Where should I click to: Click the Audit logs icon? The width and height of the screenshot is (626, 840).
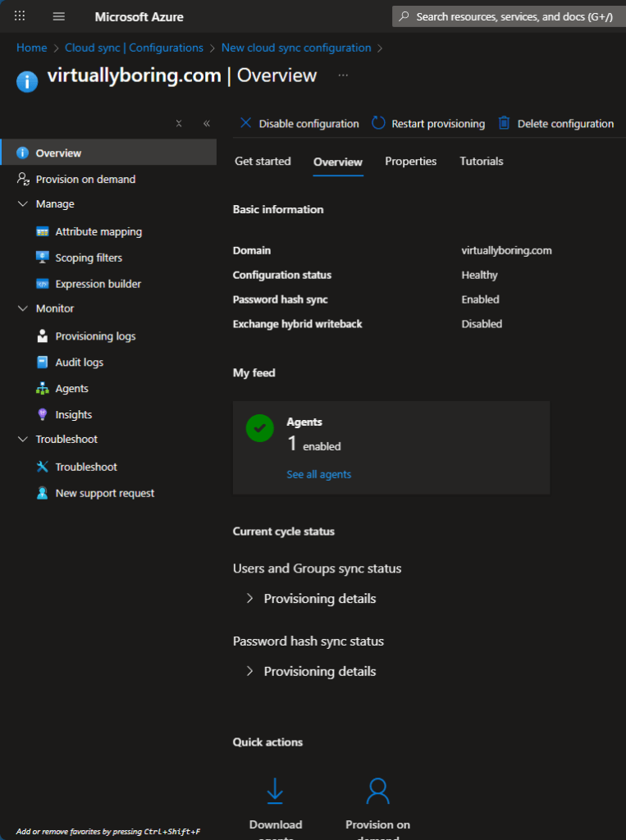click(43, 363)
